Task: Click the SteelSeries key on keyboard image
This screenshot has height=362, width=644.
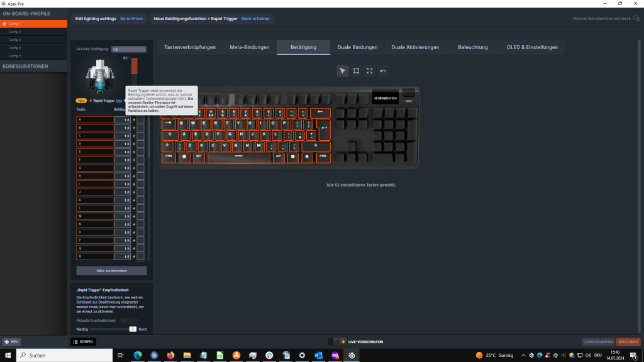Action: pos(307,156)
